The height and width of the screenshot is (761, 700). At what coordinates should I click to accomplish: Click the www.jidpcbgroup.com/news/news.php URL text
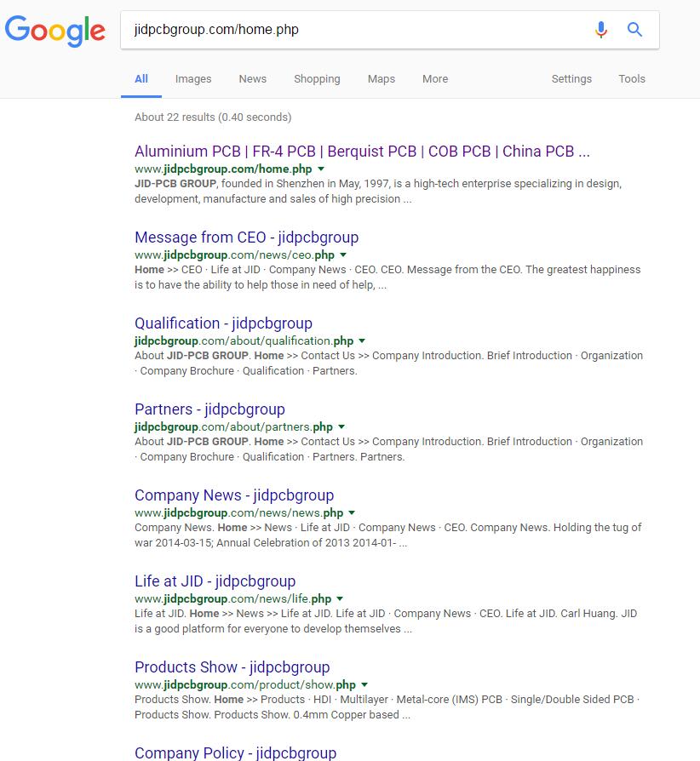(x=238, y=512)
